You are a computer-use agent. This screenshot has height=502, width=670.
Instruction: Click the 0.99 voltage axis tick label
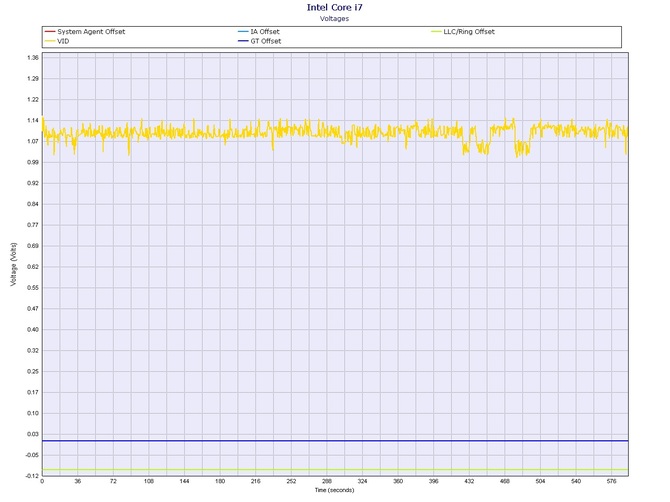(33, 162)
